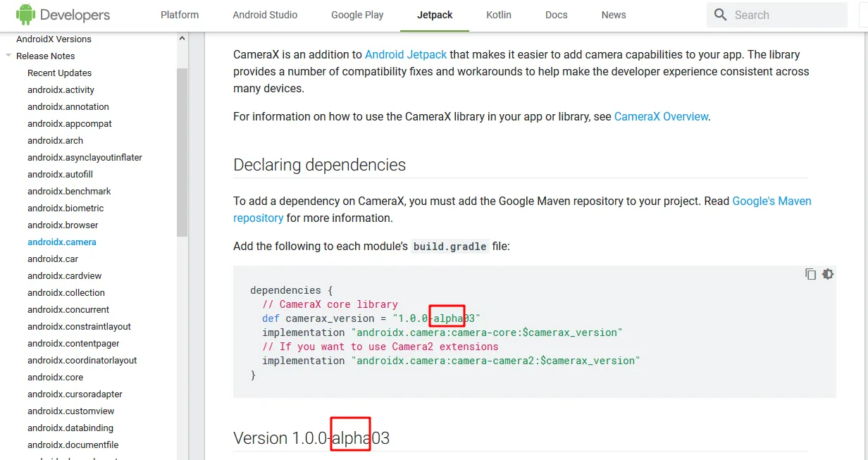Open androidx.databinding release notes
The height and width of the screenshot is (460, 868).
point(70,428)
